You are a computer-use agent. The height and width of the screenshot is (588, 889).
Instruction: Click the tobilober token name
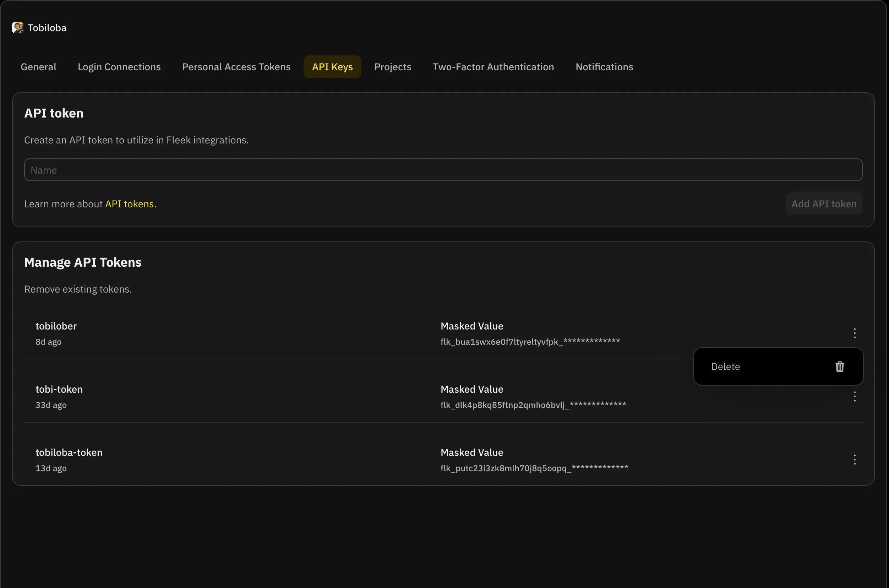[56, 326]
